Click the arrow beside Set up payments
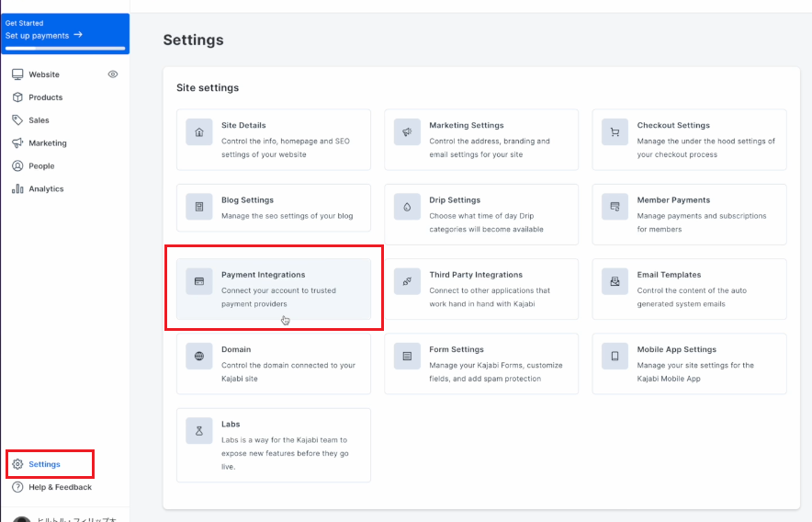 click(78, 35)
